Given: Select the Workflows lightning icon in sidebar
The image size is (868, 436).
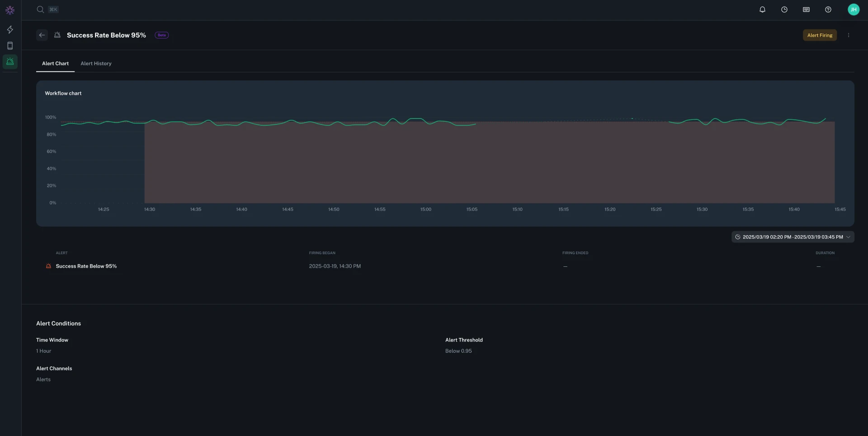Looking at the screenshot, I should pyautogui.click(x=10, y=29).
